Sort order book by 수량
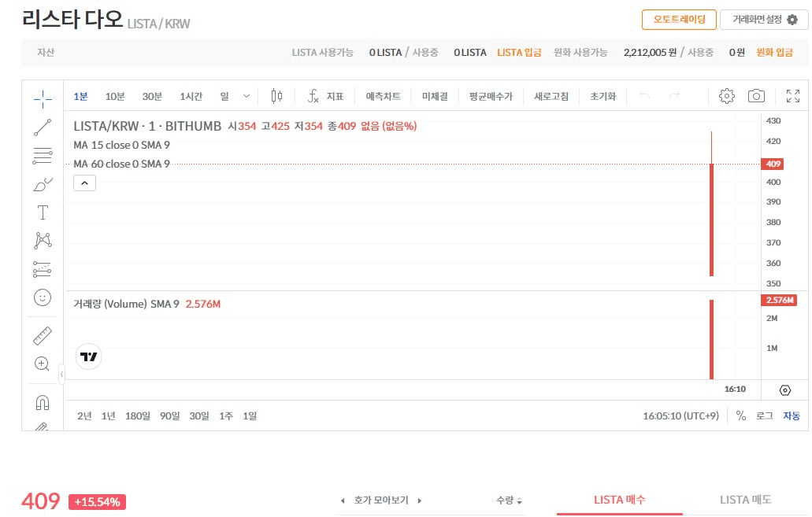The width and height of the screenshot is (812, 517). tap(509, 500)
